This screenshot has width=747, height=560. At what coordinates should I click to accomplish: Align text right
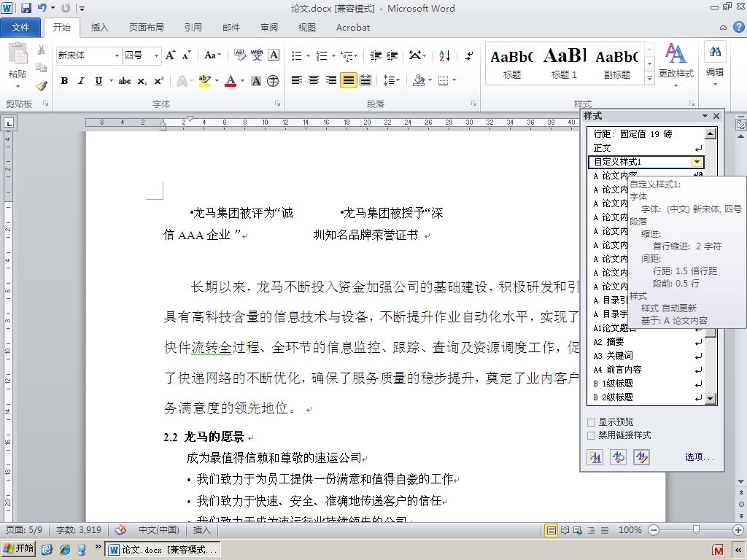(x=331, y=80)
